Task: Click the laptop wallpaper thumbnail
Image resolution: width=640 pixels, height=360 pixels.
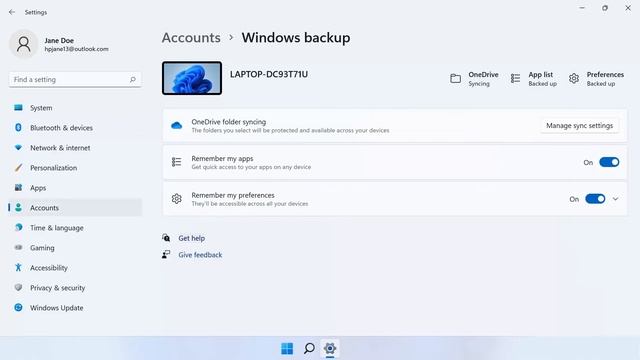Action: point(192,78)
